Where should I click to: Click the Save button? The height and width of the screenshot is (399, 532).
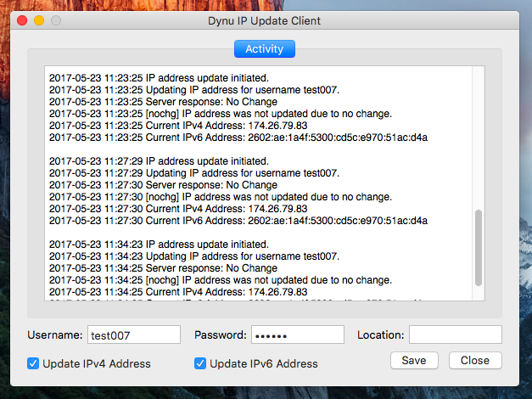pyautogui.click(x=414, y=360)
